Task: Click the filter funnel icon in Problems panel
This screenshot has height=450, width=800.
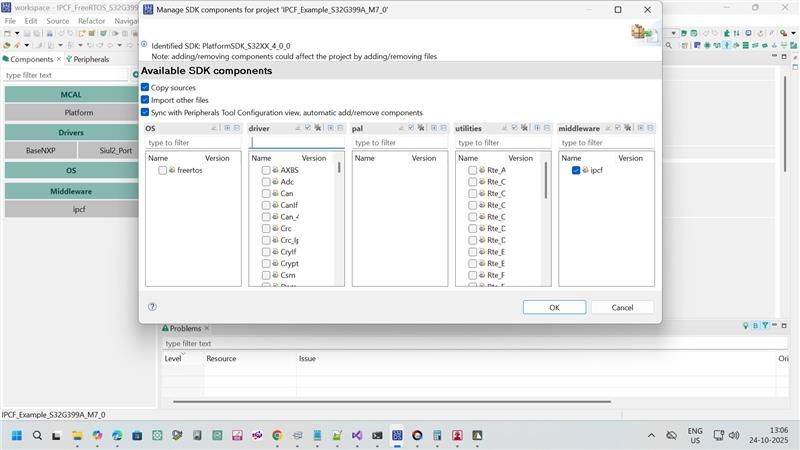Action: coord(765,326)
